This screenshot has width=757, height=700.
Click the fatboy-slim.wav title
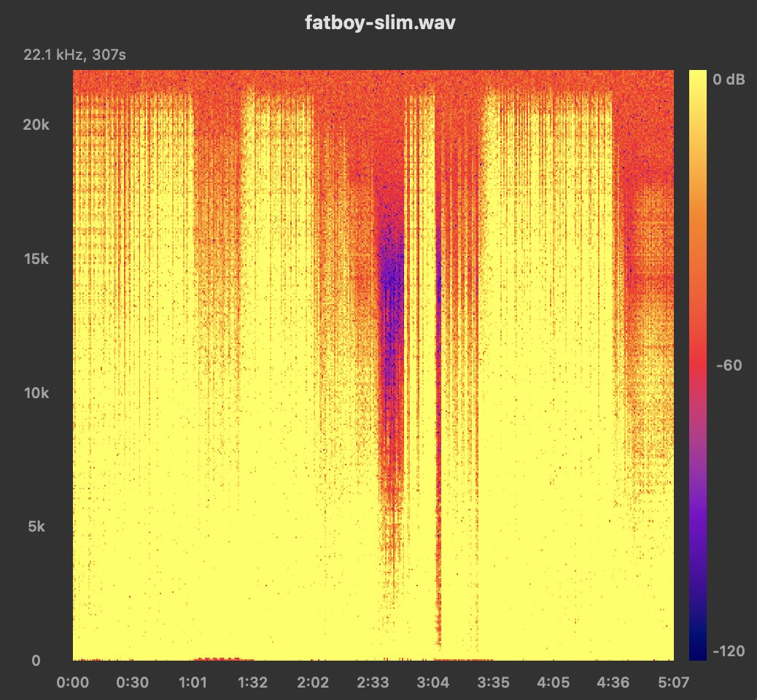[380, 23]
